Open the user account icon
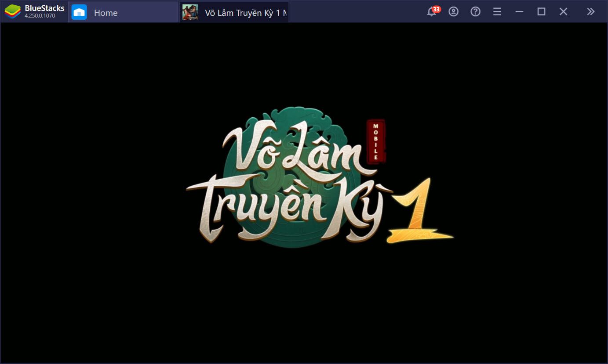Screen dimensions: 608x364 [x=453, y=12]
